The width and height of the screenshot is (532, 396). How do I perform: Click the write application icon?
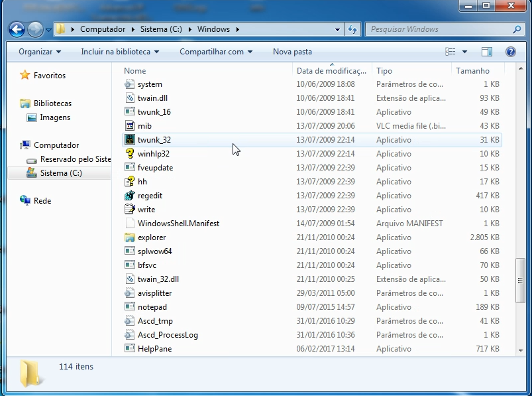click(x=130, y=209)
